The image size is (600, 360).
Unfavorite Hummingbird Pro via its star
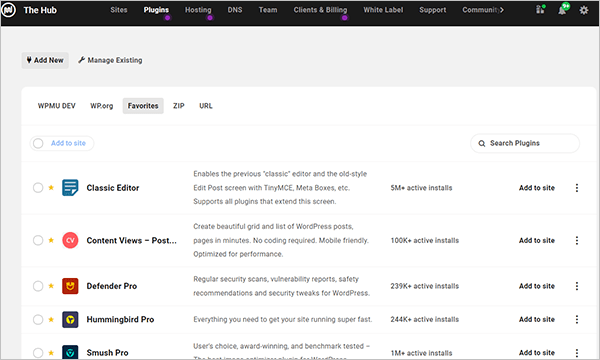(x=51, y=319)
